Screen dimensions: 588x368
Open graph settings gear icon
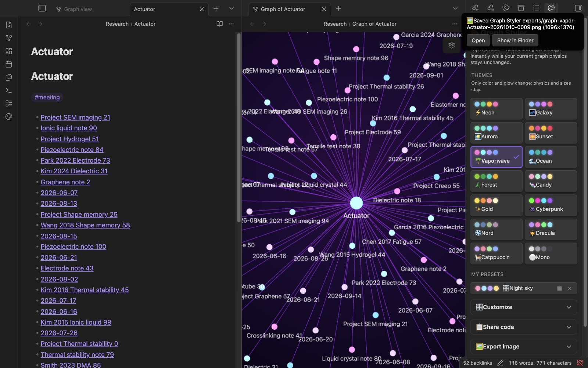pos(452,45)
